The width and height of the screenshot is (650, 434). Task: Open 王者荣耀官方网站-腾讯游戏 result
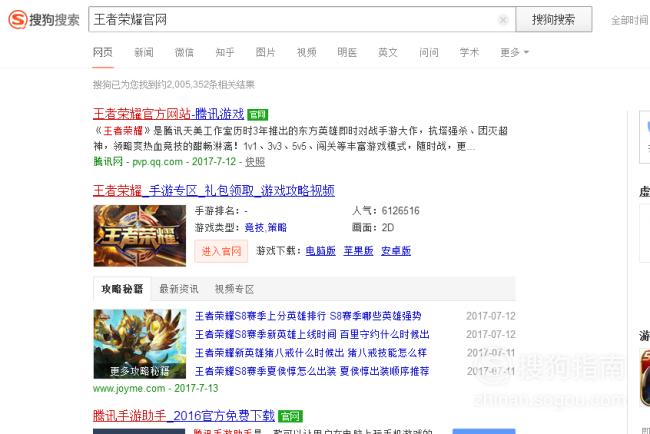click(x=168, y=114)
